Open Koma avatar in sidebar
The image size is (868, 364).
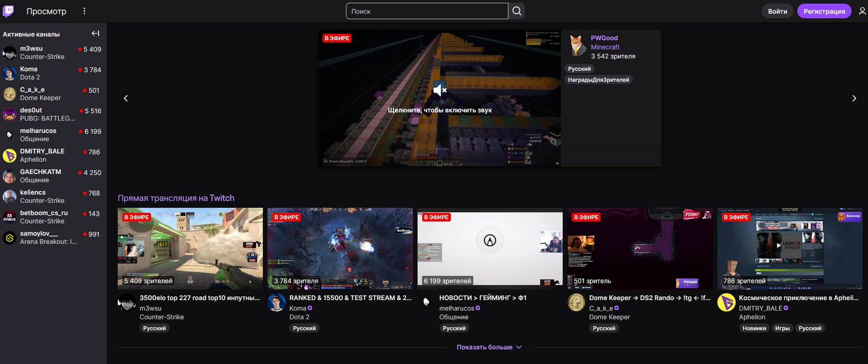(x=10, y=73)
